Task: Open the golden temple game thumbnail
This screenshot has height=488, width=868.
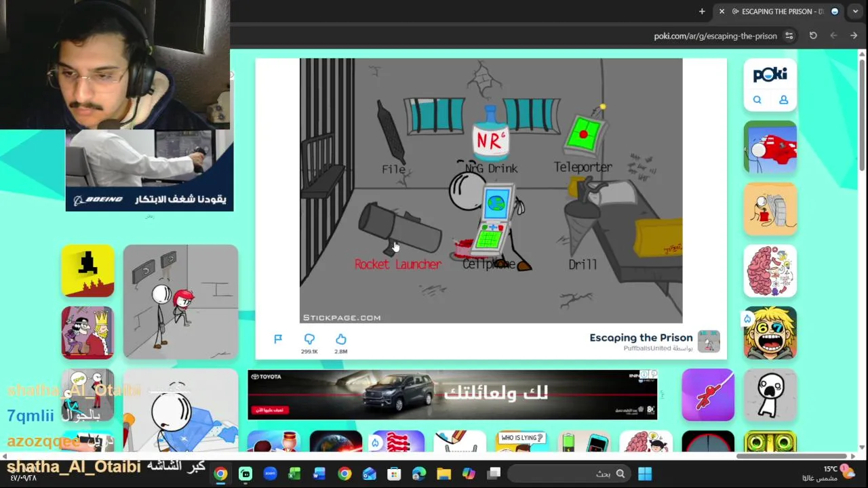Action: tap(770, 441)
